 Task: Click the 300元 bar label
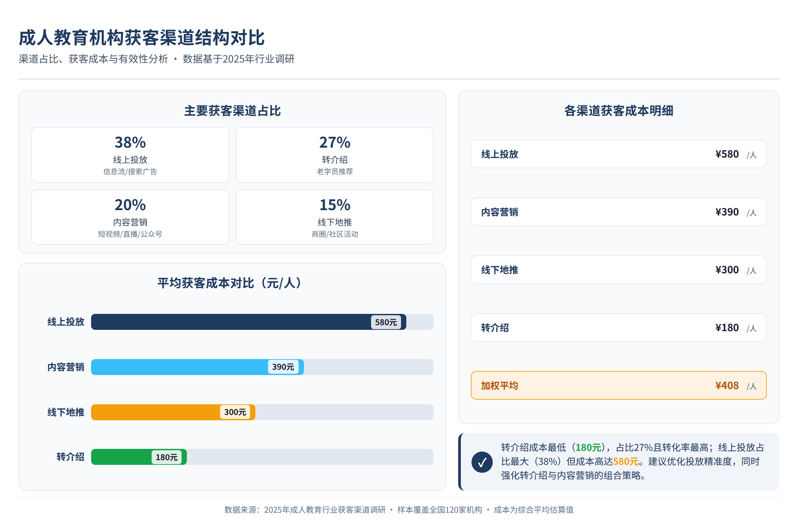pyautogui.click(x=235, y=412)
